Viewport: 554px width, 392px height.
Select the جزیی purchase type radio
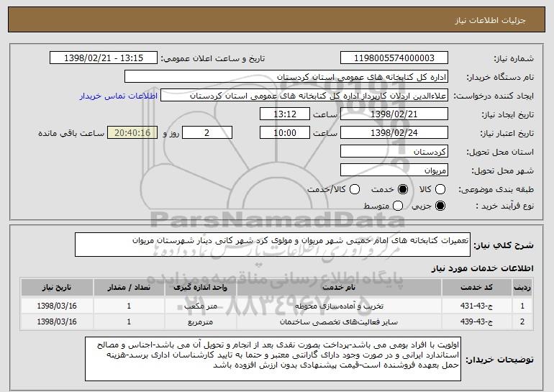pos(440,206)
